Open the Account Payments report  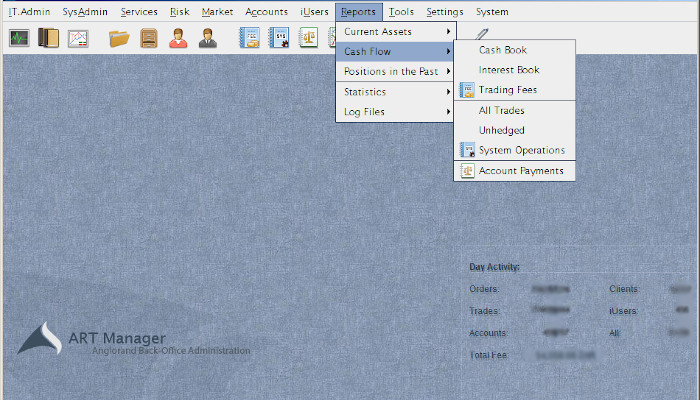tap(520, 171)
